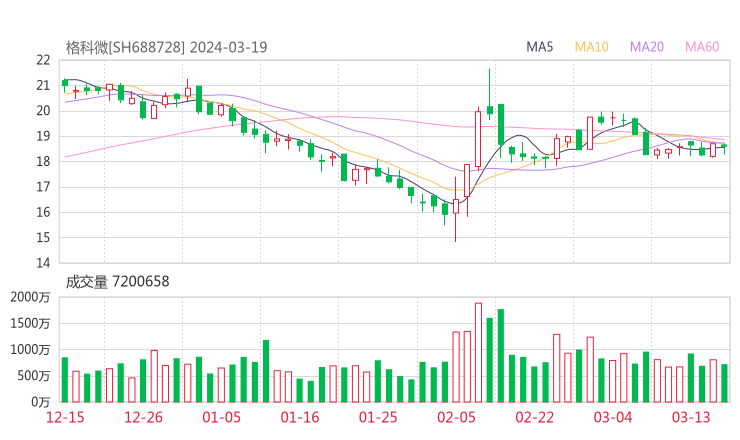Click the price axis label 14
740x440 pixels.
(x=43, y=263)
